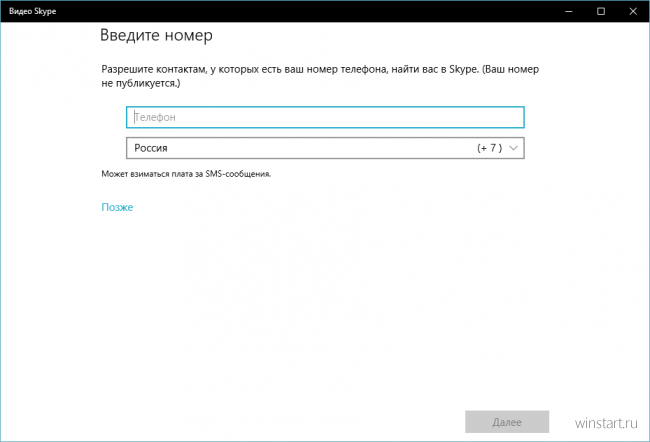This screenshot has height=442, width=650.
Task: Click the Введите номер heading
Action: click(x=156, y=35)
